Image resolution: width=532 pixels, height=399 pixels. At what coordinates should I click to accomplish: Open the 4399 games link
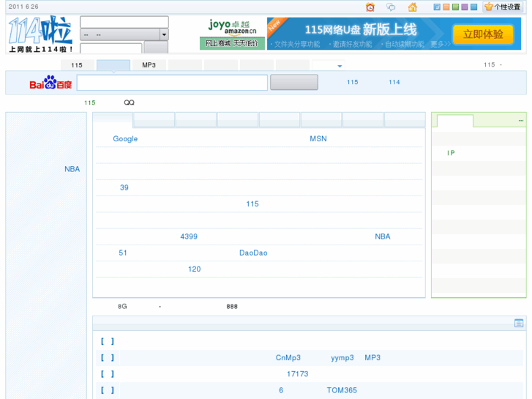point(189,236)
